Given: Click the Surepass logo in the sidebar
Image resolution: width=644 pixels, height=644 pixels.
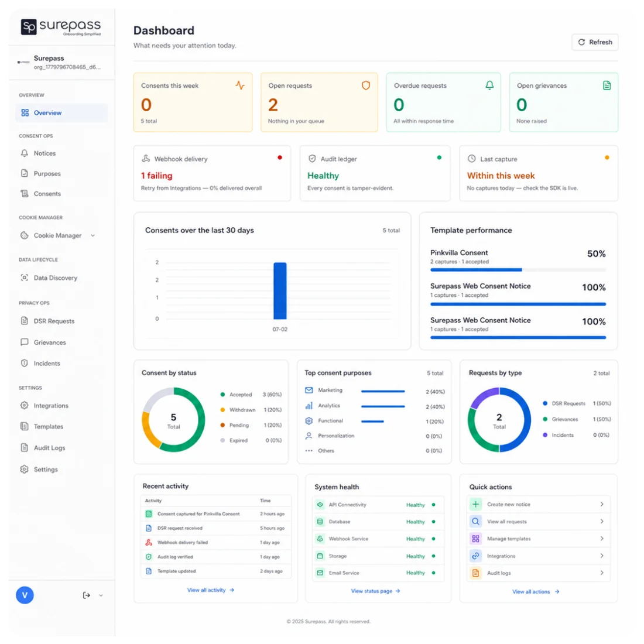Looking at the screenshot, I should pos(61,28).
